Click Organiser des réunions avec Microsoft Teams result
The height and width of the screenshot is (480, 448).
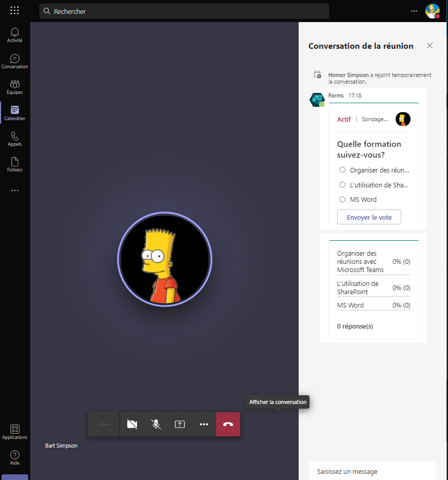pos(374,261)
